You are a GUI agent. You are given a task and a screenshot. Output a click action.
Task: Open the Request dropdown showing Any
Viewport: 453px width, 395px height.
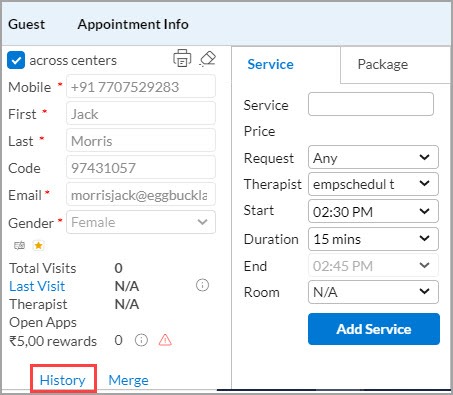[x=373, y=157]
